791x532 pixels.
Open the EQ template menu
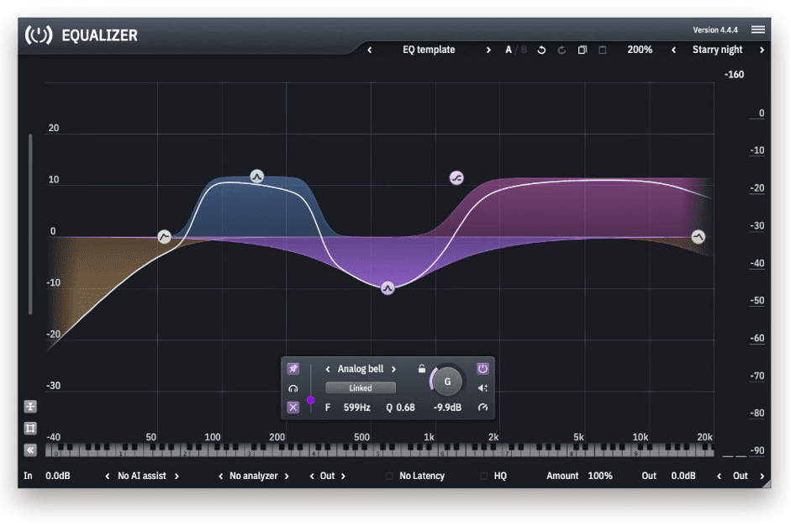(429, 50)
